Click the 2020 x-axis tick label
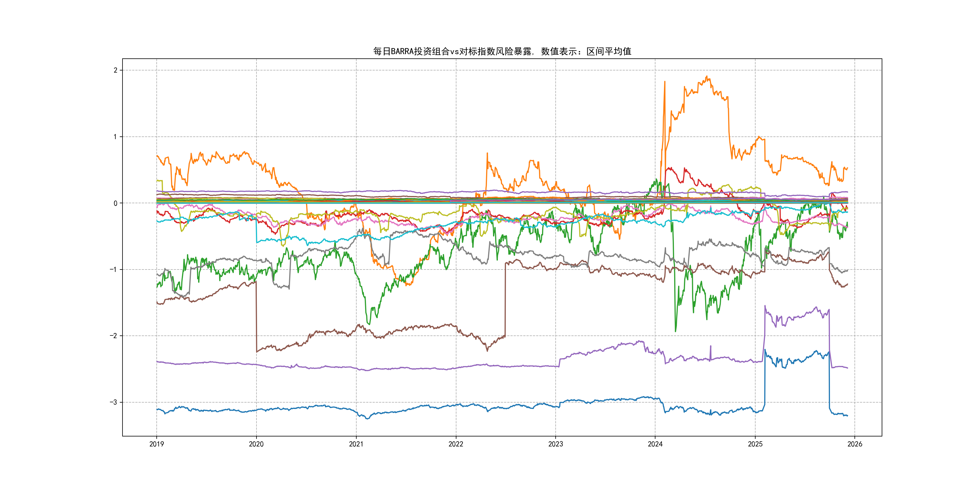This screenshot has height=490, width=980. [x=256, y=444]
